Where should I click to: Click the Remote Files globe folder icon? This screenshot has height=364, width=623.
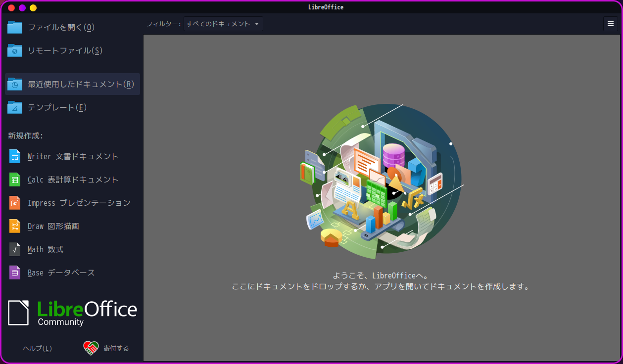point(15,50)
